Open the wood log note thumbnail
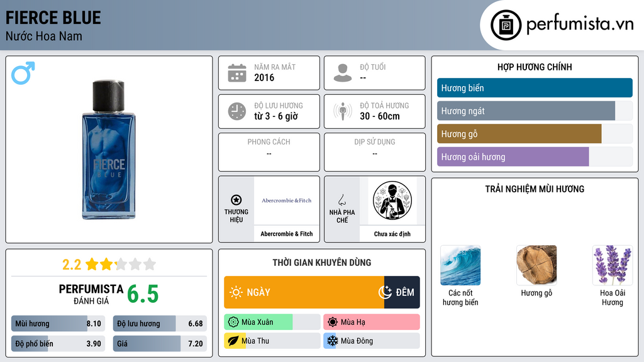The width and height of the screenshot is (644, 362). 536,265
